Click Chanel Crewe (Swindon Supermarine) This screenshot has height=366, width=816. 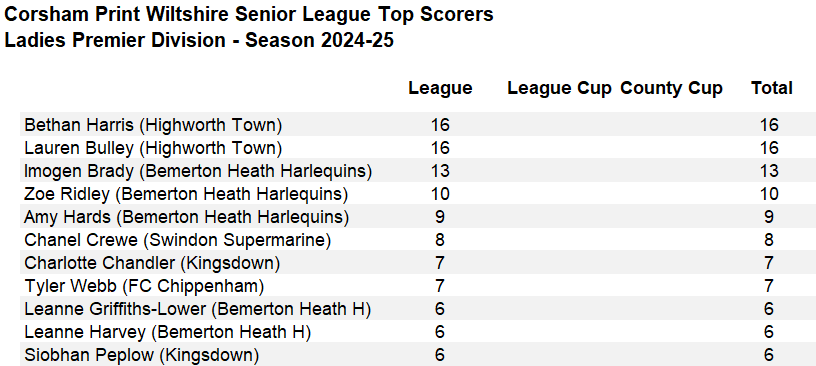click(x=177, y=240)
